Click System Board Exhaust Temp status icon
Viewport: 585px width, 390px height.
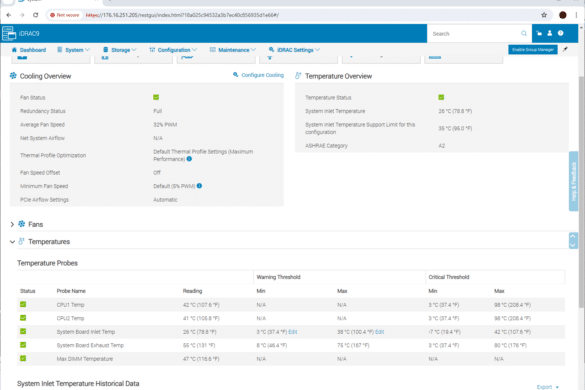click(23, 345)
